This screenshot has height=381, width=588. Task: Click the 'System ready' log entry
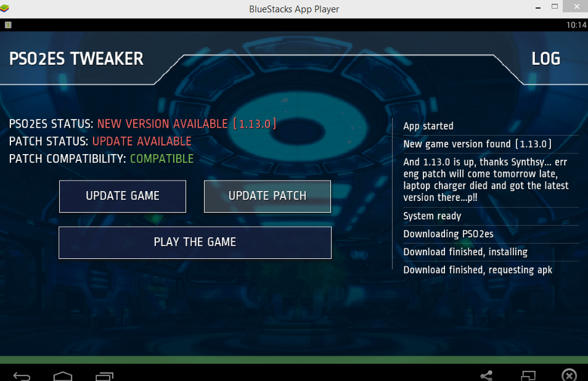click(432, 216)
